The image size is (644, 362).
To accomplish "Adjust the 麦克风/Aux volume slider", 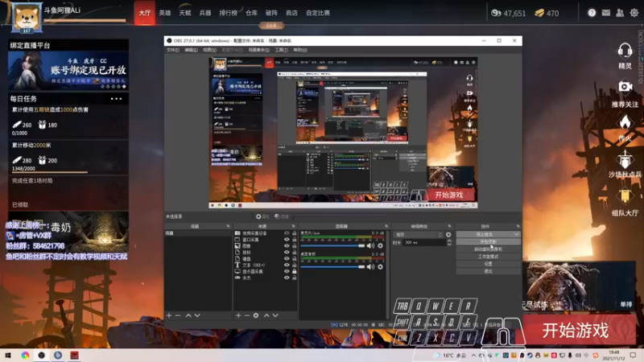I will [332, 245].
